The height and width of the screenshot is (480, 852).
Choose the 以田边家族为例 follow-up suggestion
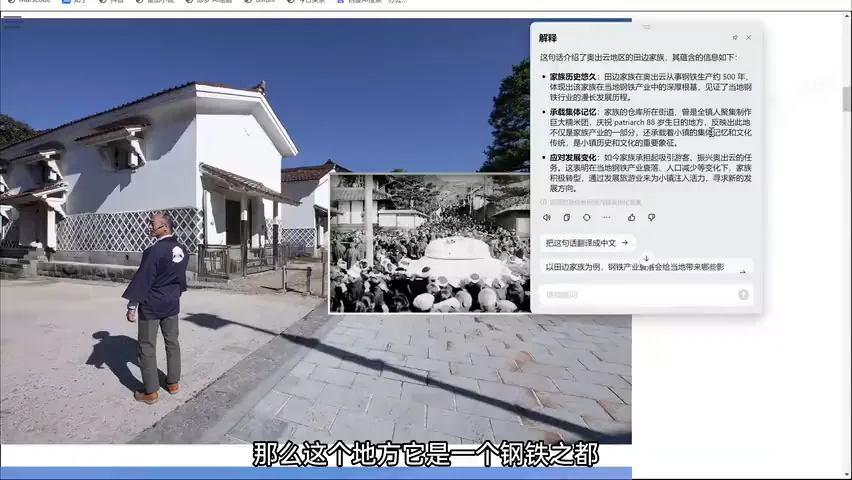click(646, 267)
